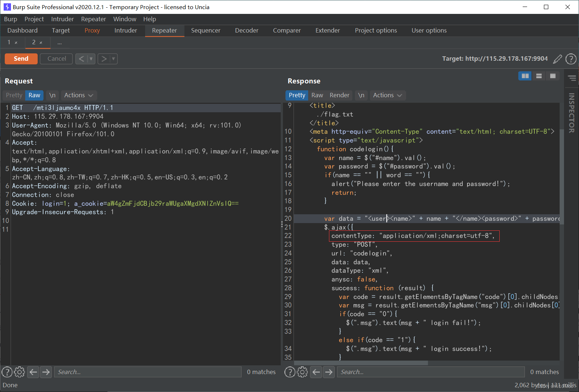
Task: Open the Help menu
Action: (x=150, y=19)
